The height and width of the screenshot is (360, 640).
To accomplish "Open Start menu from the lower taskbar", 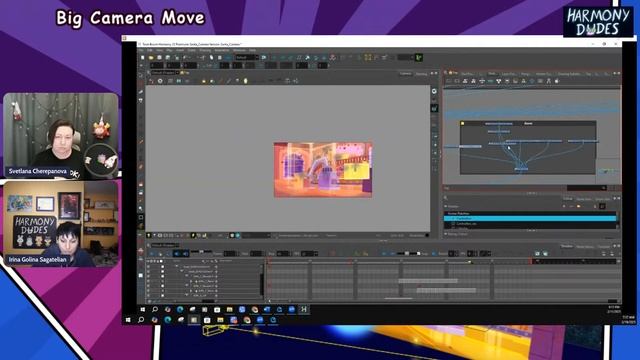I will point(128,320).
